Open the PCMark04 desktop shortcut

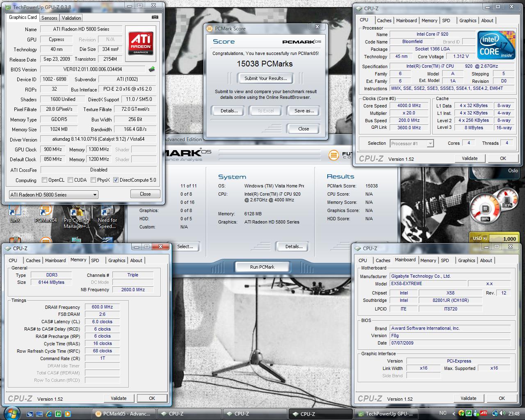point(46,214)
